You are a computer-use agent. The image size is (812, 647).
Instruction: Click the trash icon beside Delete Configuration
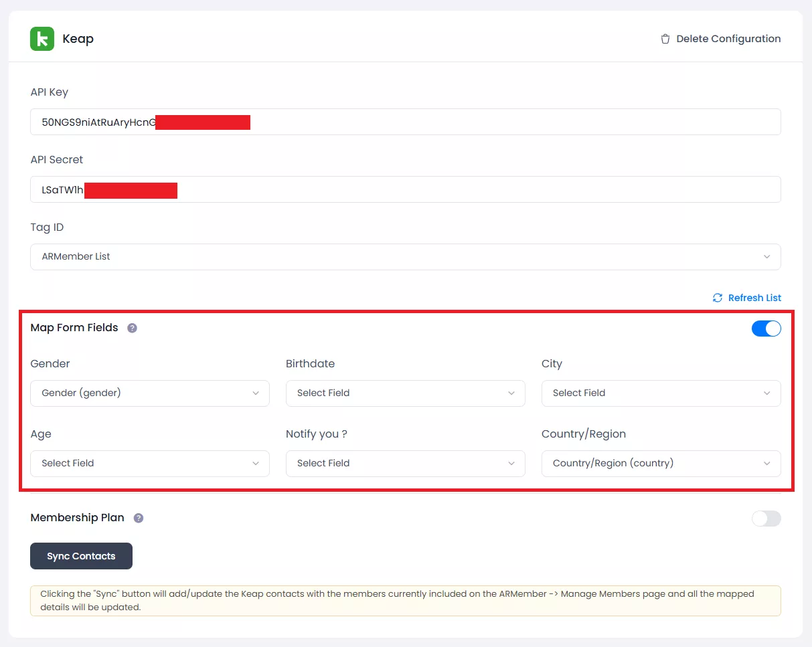point(665,39)
